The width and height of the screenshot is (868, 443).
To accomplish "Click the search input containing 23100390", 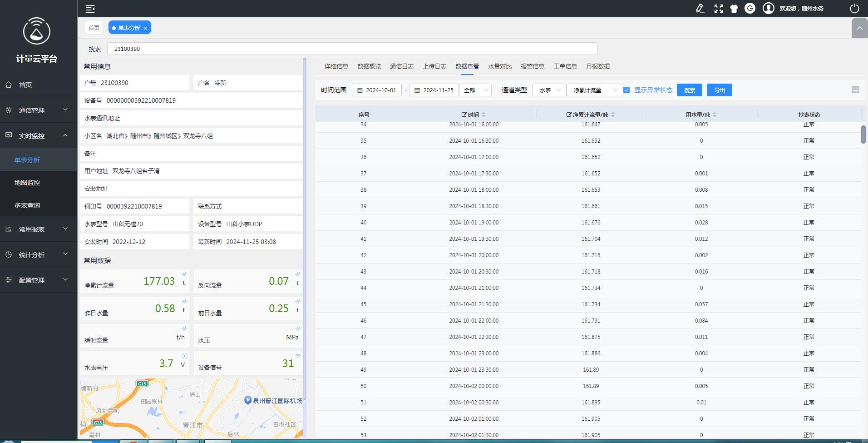I will [x=352, y=49].
